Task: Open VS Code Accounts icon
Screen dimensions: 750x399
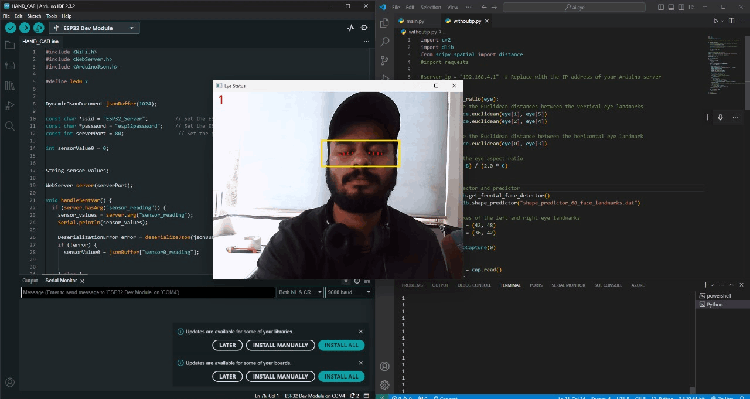Action: [x=385, y=366]
